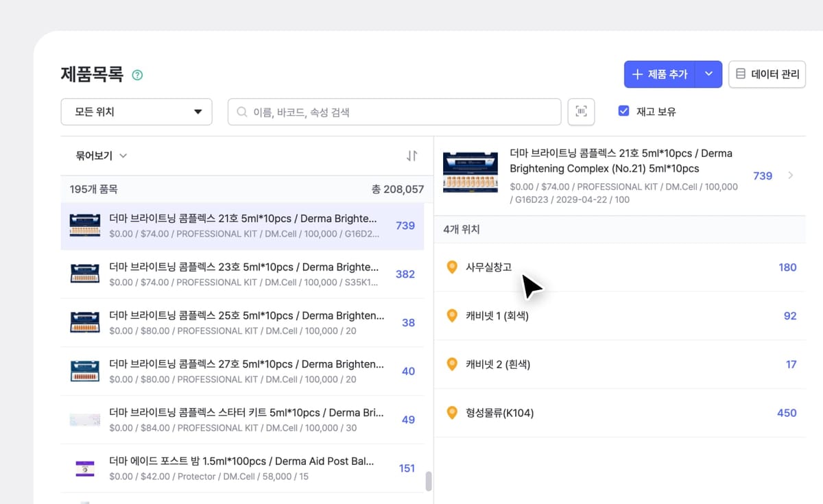Select 더마 브라이트닝 콤플렉스 23호 row
Image resolution: width=823 pixels, height=504 pixels.
243,274
